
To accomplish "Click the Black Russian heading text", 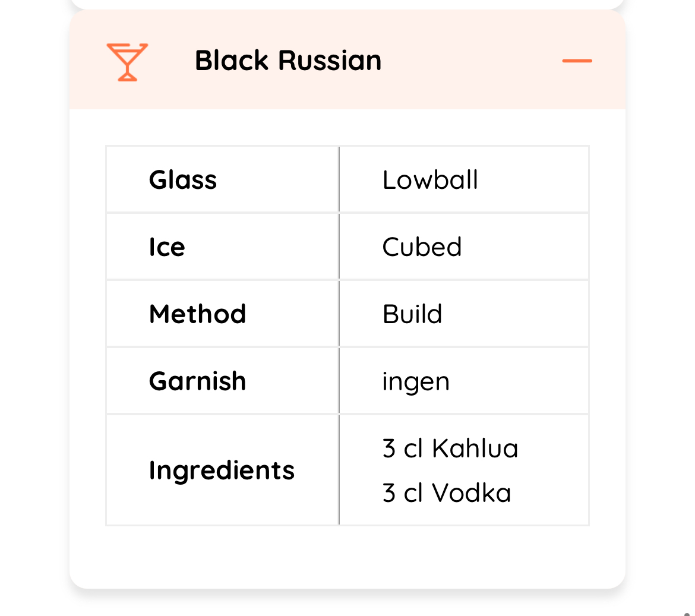I will pos(288,61).
